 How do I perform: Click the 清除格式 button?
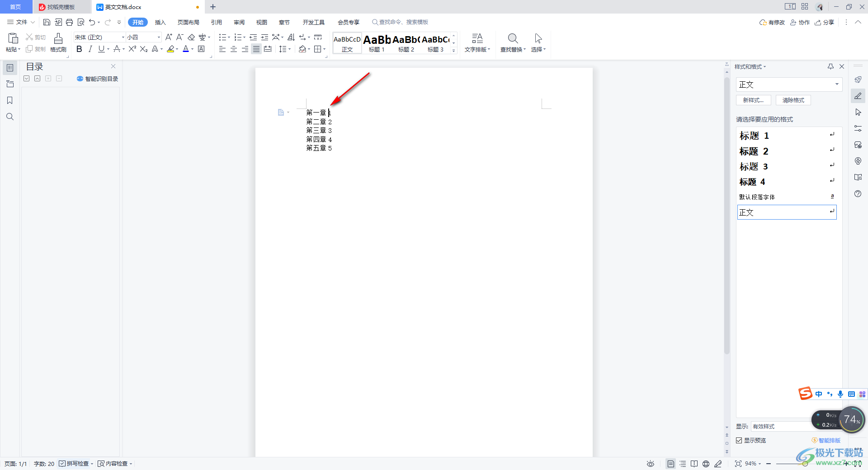tap(793, 100)
